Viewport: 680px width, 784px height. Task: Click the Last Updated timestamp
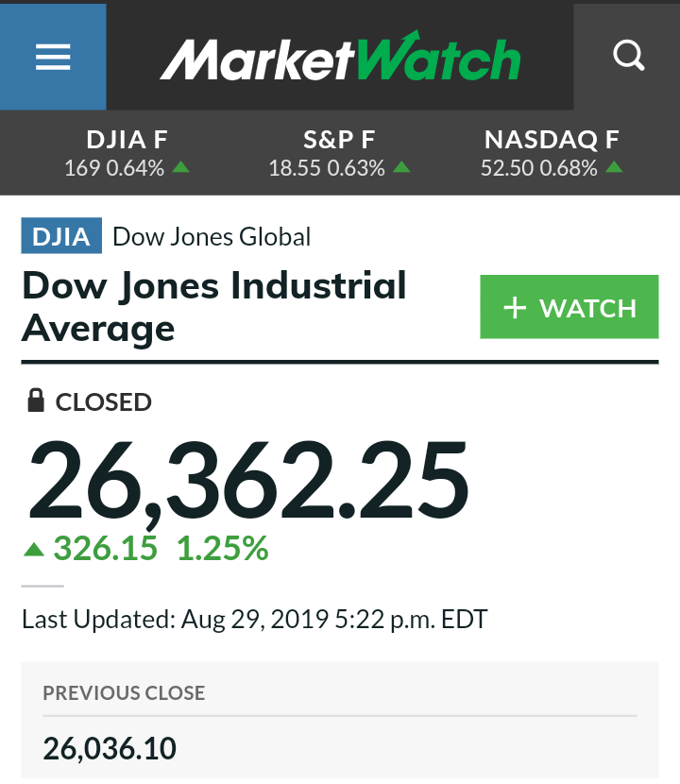coord(255,620)
